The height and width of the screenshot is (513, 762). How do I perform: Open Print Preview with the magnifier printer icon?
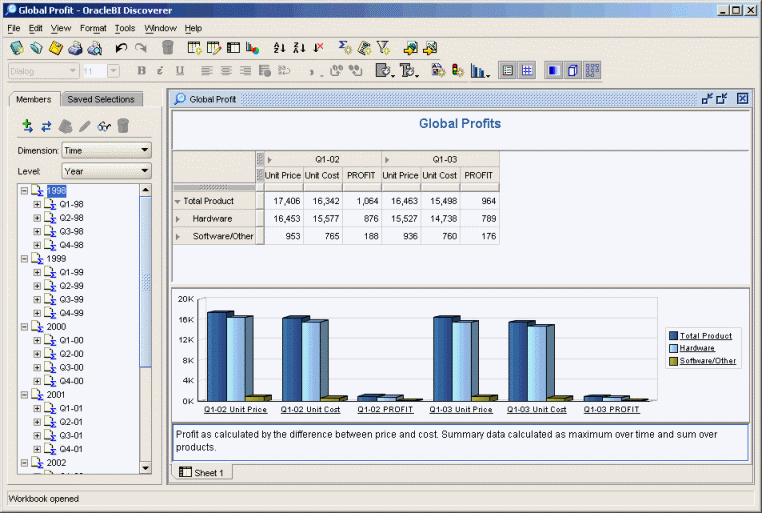coord(95,48)
